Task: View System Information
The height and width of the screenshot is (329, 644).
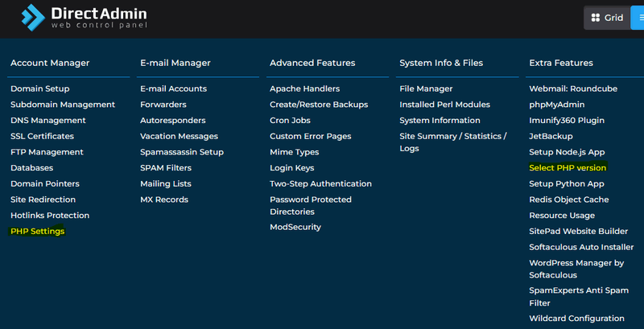Action: pos(440,121)
